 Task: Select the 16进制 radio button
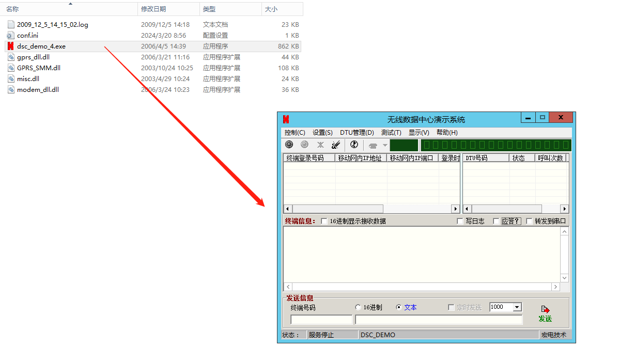pyautogui.click(x=358, y=307)
